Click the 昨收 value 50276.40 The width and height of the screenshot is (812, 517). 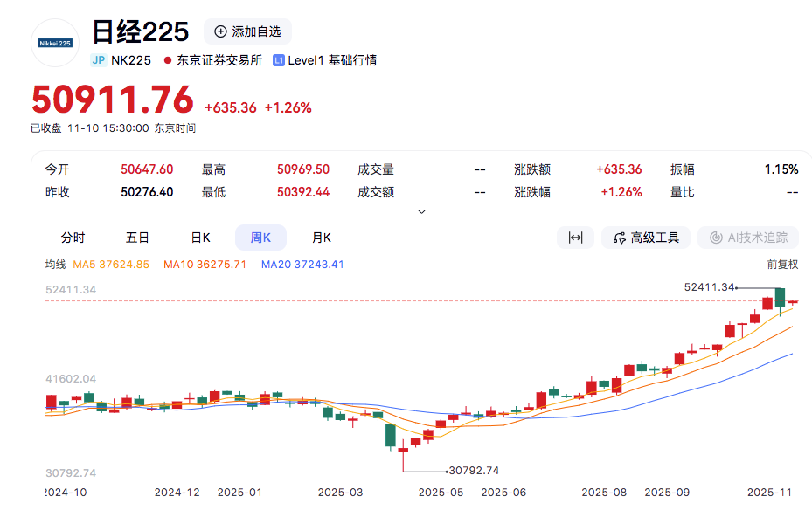click(x=147, y=192)
